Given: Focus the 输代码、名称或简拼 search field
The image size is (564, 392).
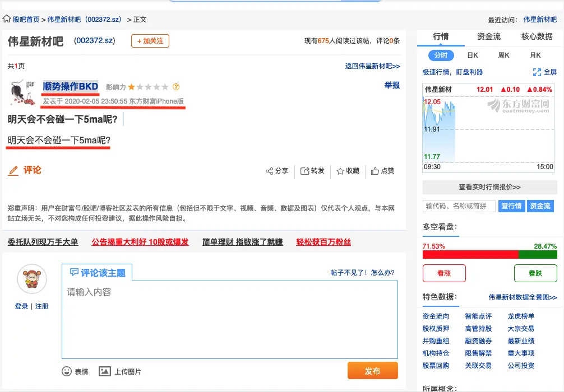Looking at the screenshot, I should coord(459,206).
